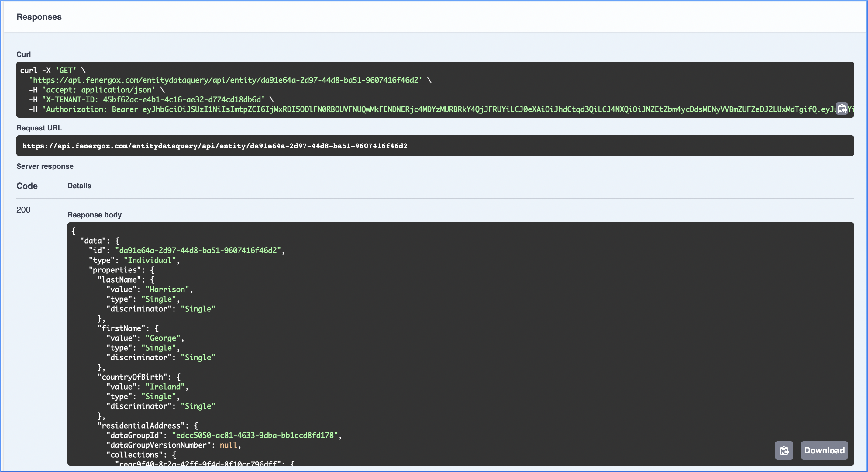The width and height of the screenshot is (868, 472).
Task: Click the Server response heading
Action: pos(45,166)
